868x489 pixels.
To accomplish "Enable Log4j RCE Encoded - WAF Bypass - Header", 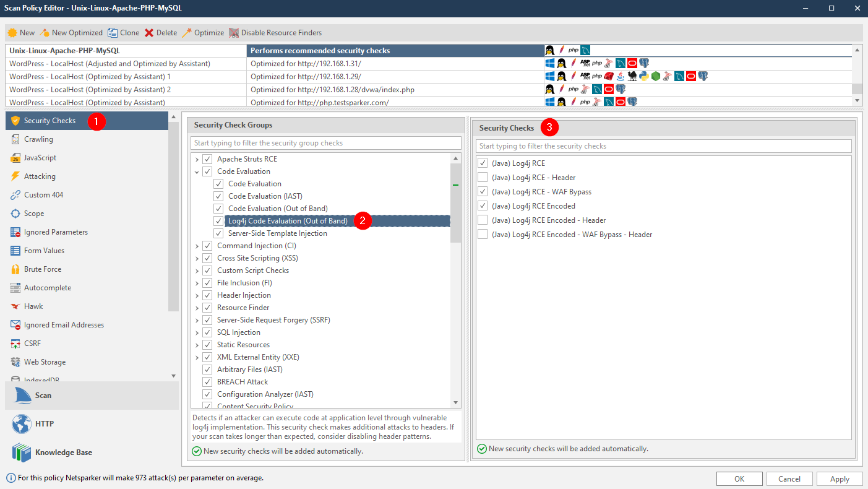I will (x=483, y=235).
